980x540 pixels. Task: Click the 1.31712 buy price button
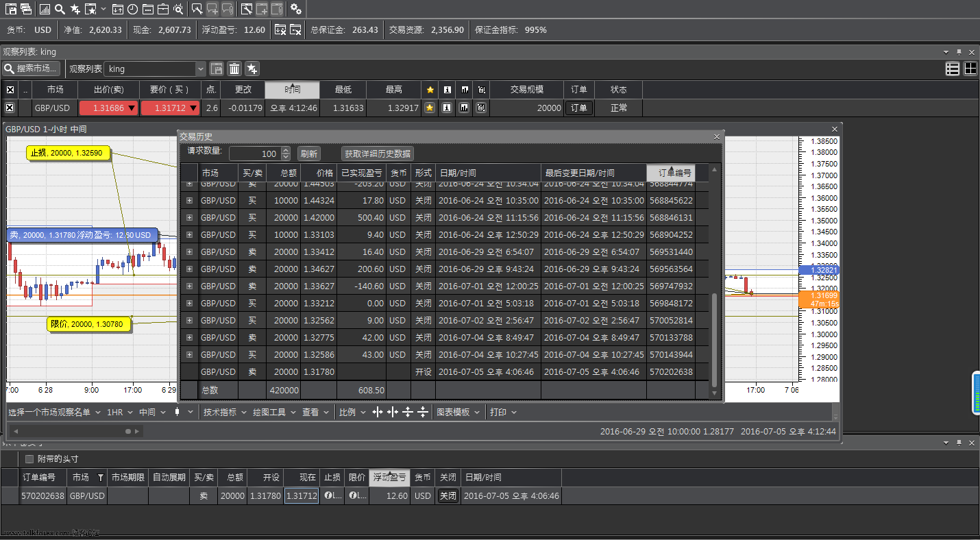point(170,108)
